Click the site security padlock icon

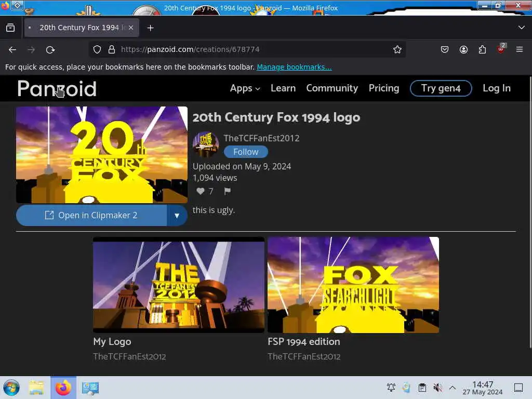[112, 49]
